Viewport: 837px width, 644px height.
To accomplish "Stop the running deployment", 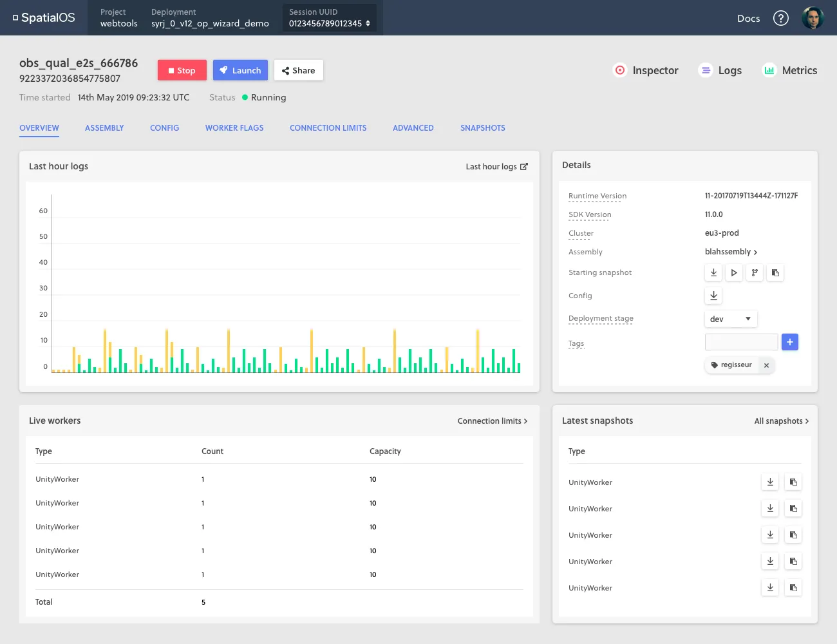I will tap(182, 70).
